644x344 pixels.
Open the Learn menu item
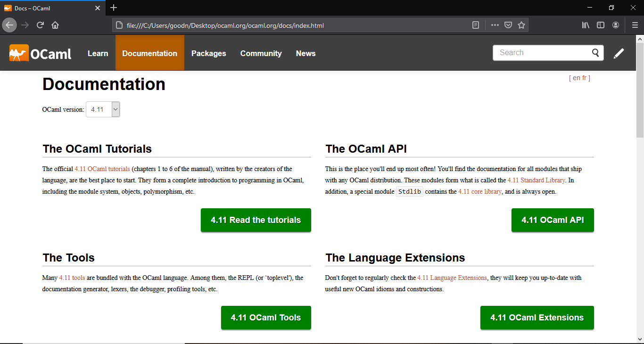(x=98, y=53)
